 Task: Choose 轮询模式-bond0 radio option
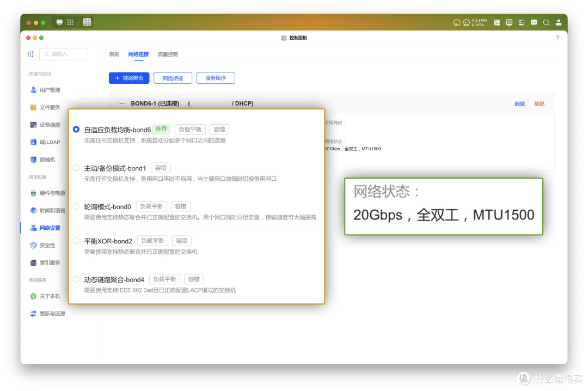pyautogui.click(x=76, y=206)
